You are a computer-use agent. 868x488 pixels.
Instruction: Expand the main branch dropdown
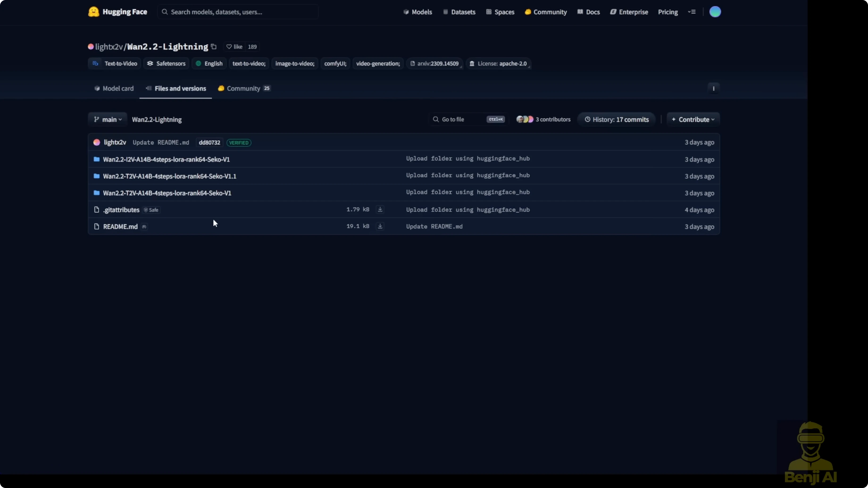pos(108,120)
